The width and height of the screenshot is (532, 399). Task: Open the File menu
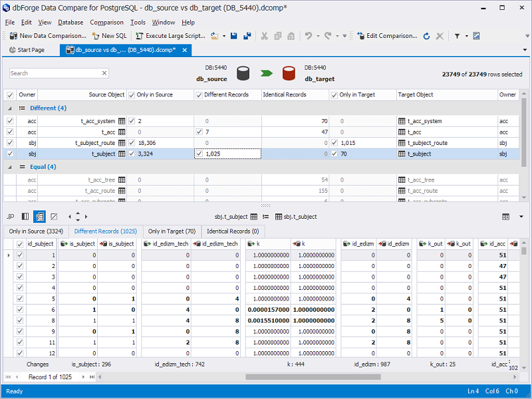click(x=10, y=23)
